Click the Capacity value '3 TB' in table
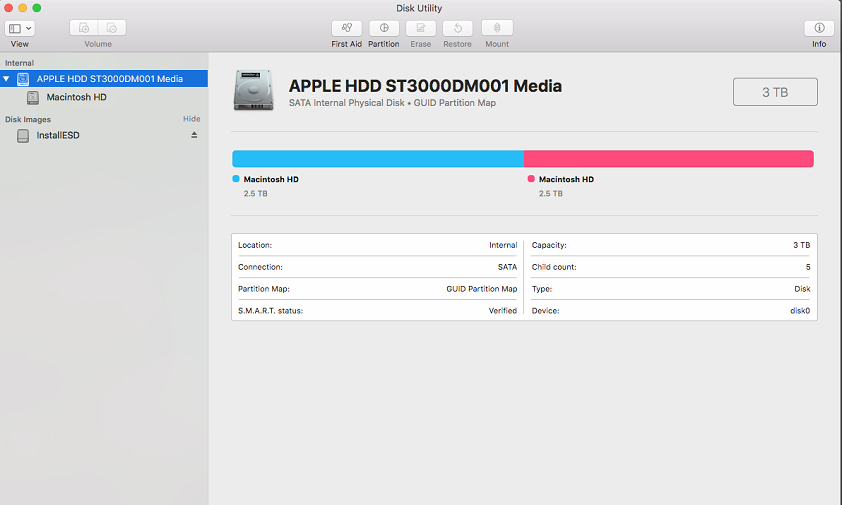This screenshot has width=842, height=505. [x=802, y=245]
